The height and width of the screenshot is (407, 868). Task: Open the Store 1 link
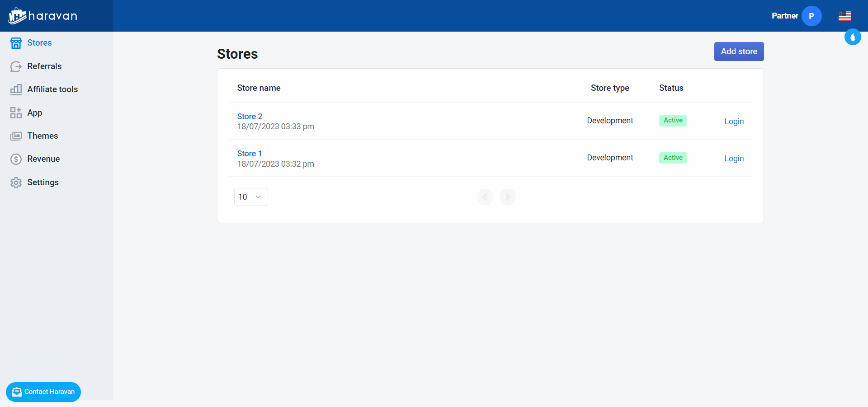tap(249, 154)
